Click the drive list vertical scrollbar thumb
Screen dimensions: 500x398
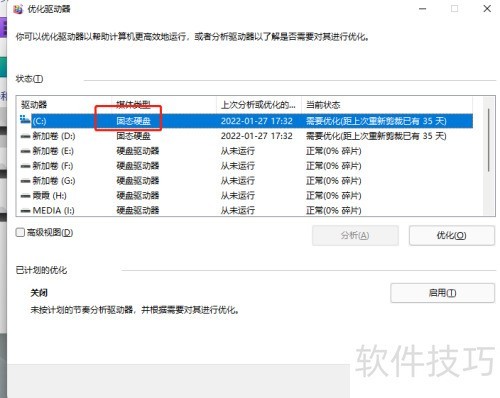pos(489,140)
